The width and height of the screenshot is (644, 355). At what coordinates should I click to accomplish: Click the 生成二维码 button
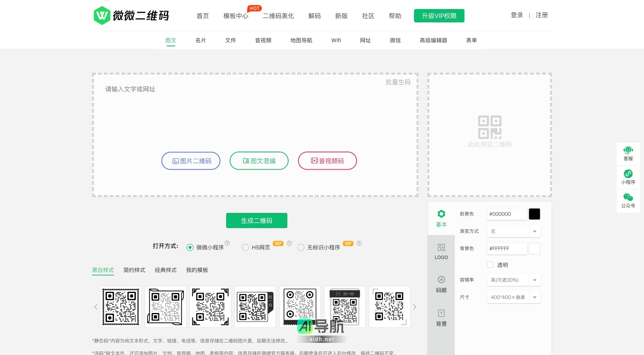click(256, 220)
